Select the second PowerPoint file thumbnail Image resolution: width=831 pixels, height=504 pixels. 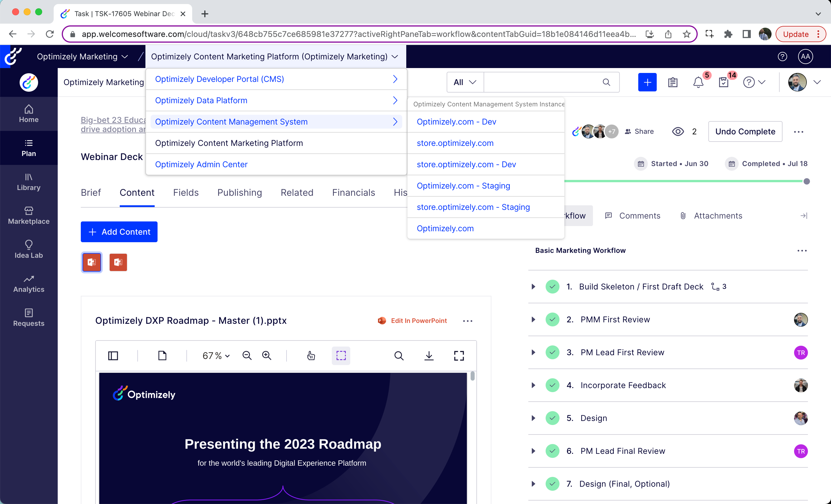(x=118, y=262)
